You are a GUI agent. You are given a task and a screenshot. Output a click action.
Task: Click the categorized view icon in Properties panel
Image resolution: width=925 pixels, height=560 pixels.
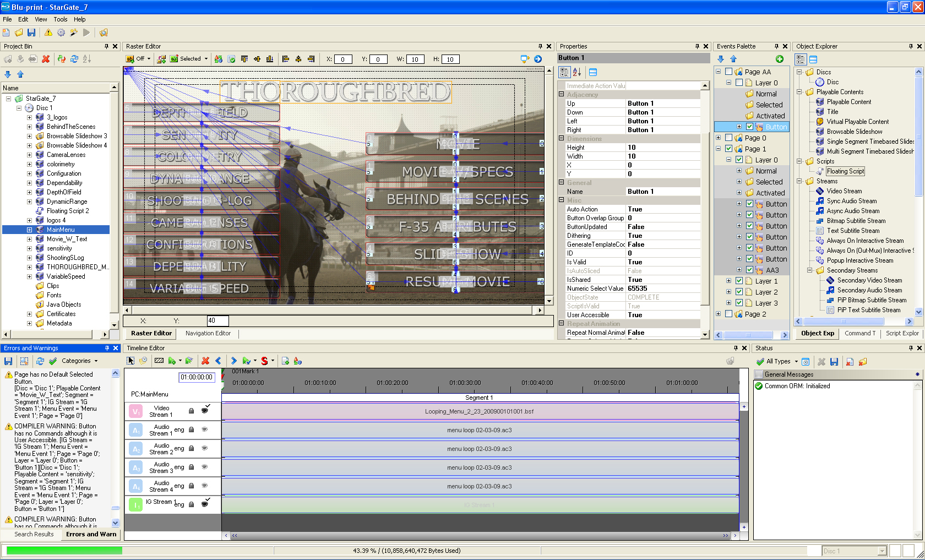coord(564,72)
